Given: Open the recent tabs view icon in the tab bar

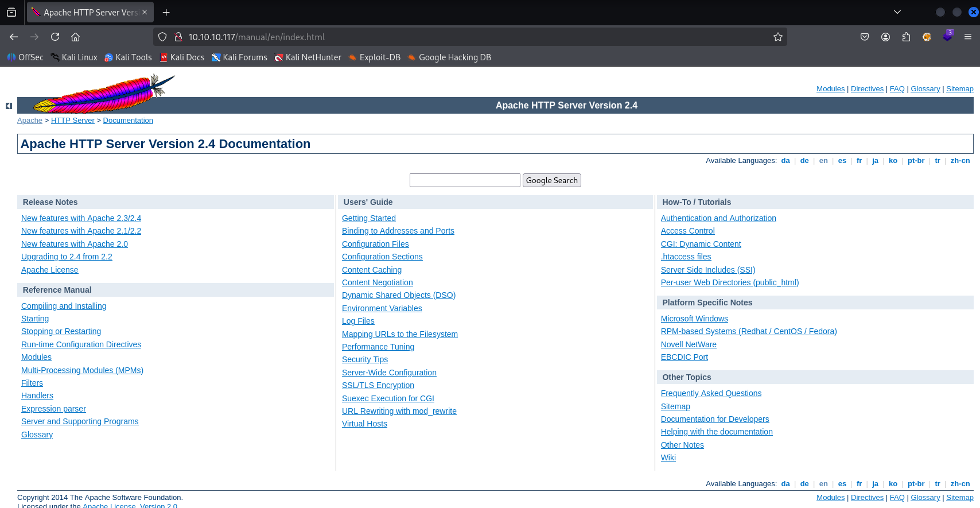Looking at the screenshot, I should (x=11, y=12).
